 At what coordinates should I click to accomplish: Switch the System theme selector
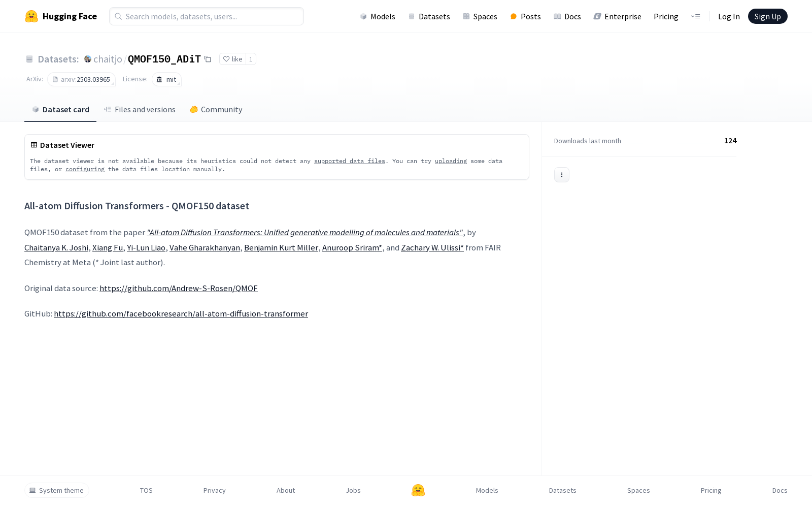(57, 490)
